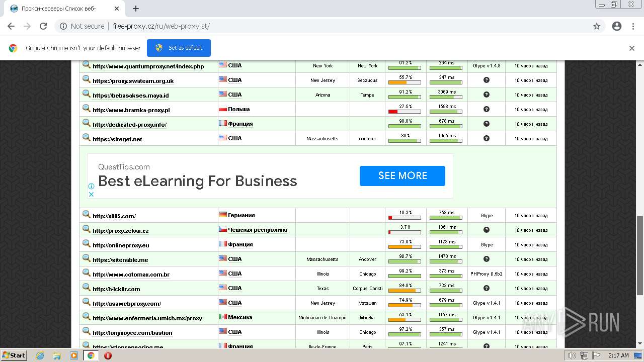The image size is (644, 362).
Task: Click the 99.2% uptime bar for cotomax
Action: (x=405, y=276)
